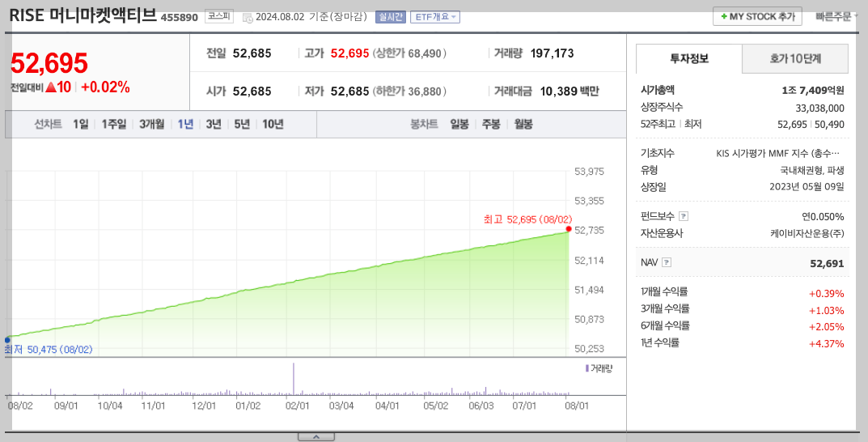The width and height of the screenshot is (868, 442).
Task: Click the NAV value 52,691
Action: tap(827, 264)
